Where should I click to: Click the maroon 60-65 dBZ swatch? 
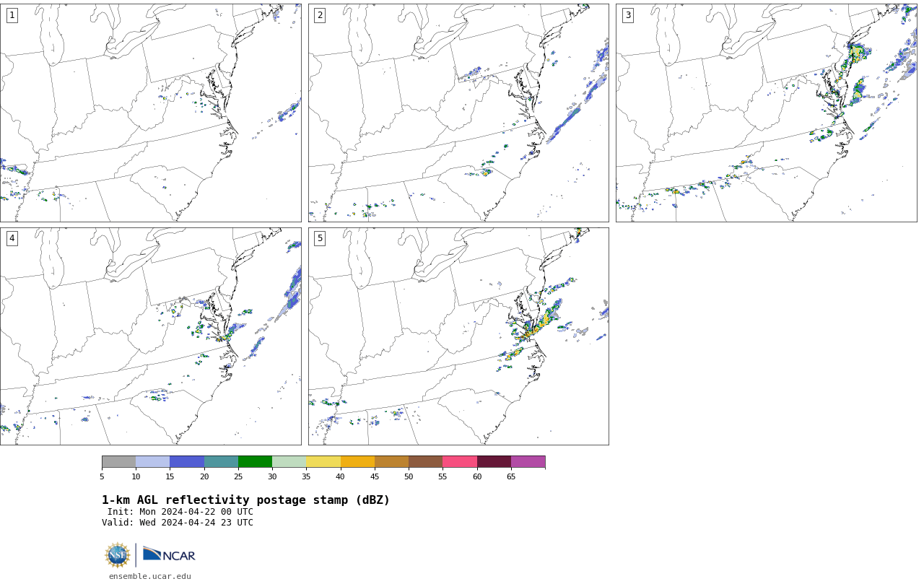click(494, 462)
